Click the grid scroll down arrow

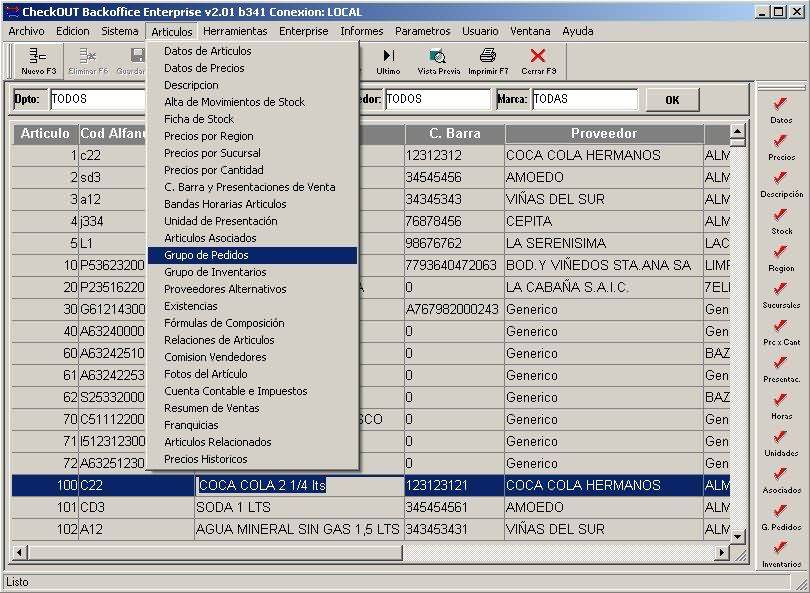tap(737, 537)
